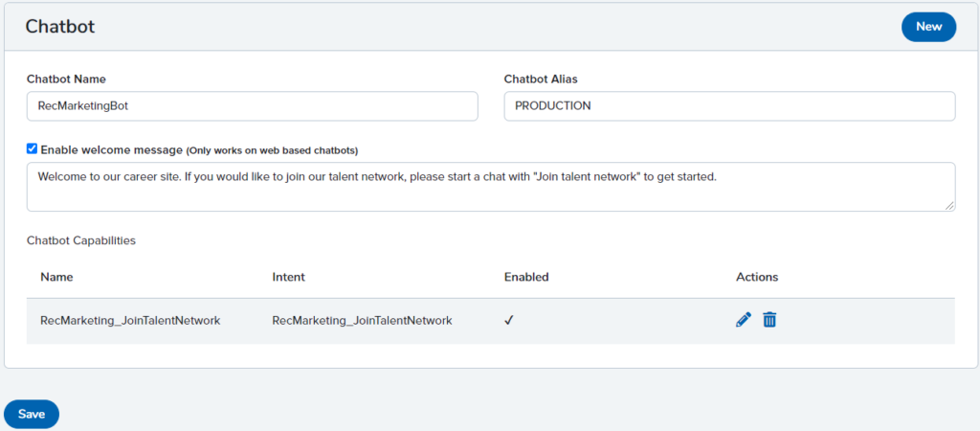Click the Actions column header
Image resolution: width=980 pixels, height=431 pixels.
[757, 277]
